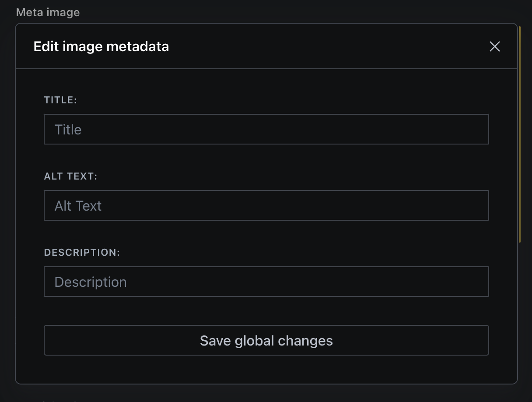Save metadata changes globally

click(x=266, y=340)
